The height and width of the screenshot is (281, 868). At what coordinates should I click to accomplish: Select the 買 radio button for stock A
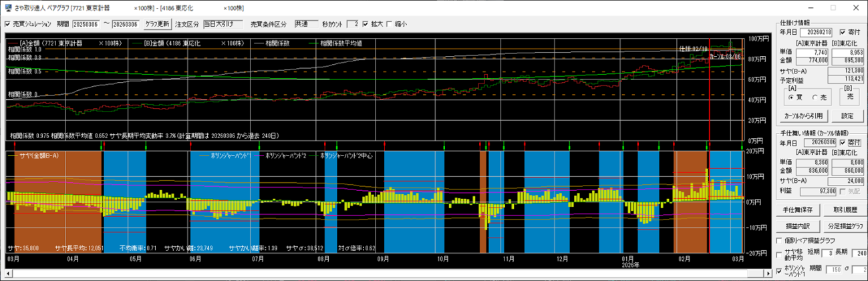(x=792, y=97)
